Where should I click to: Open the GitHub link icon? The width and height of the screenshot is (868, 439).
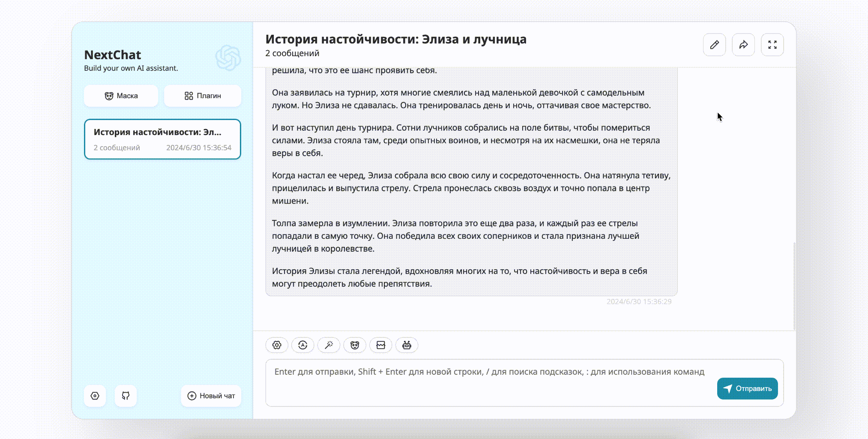[126, 396]
